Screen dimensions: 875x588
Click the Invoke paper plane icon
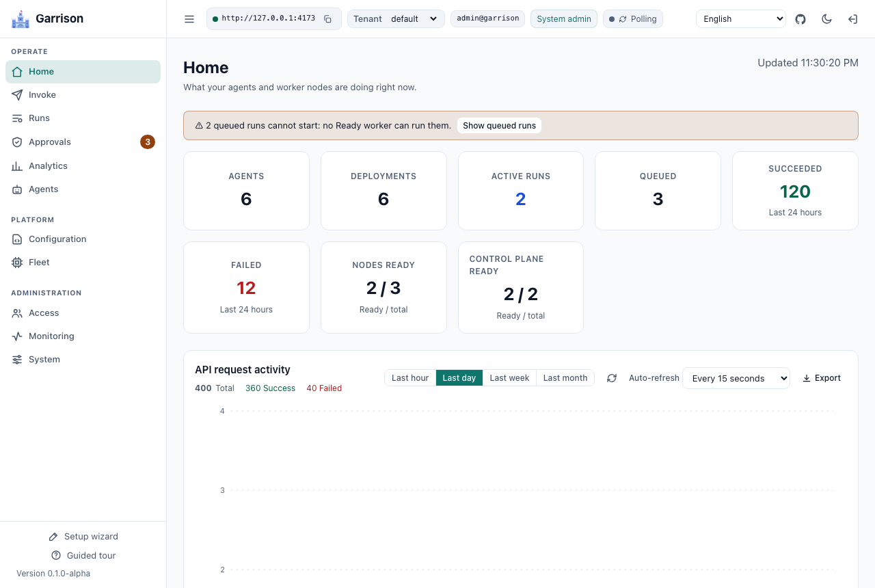pos(17,95)
